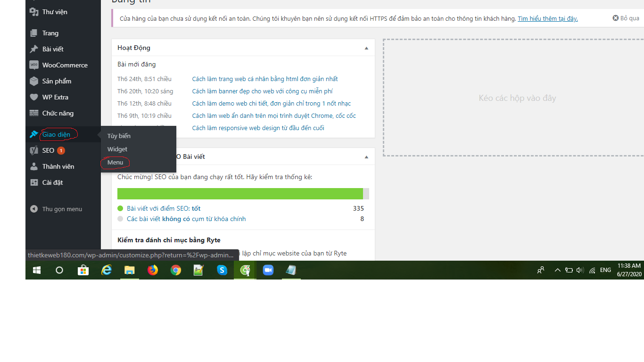Screen dimensions: 644x362
Task: Dismiss the HTTPS notice with Bỏ qua
Action: 626,18
